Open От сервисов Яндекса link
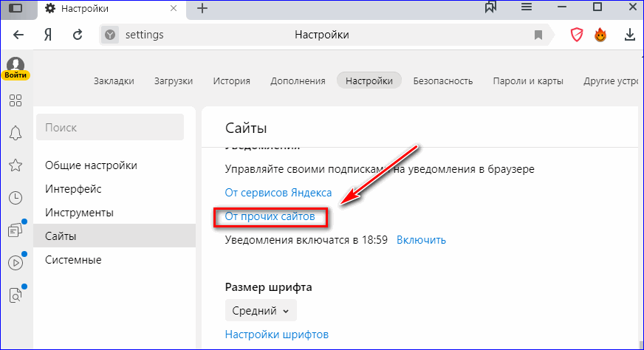This screenshot has height=350, width=644. (x=278, y=193)
